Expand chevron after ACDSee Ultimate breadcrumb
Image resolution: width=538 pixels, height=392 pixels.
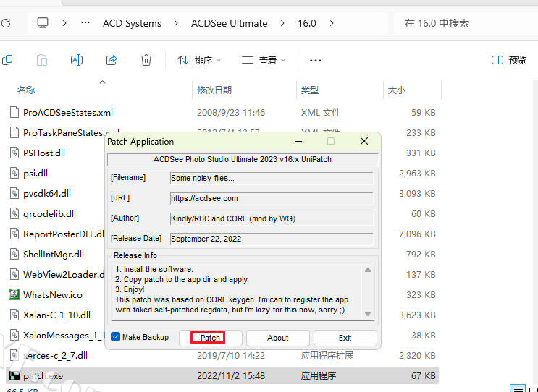pyautogui.click(x=282, y=23)
